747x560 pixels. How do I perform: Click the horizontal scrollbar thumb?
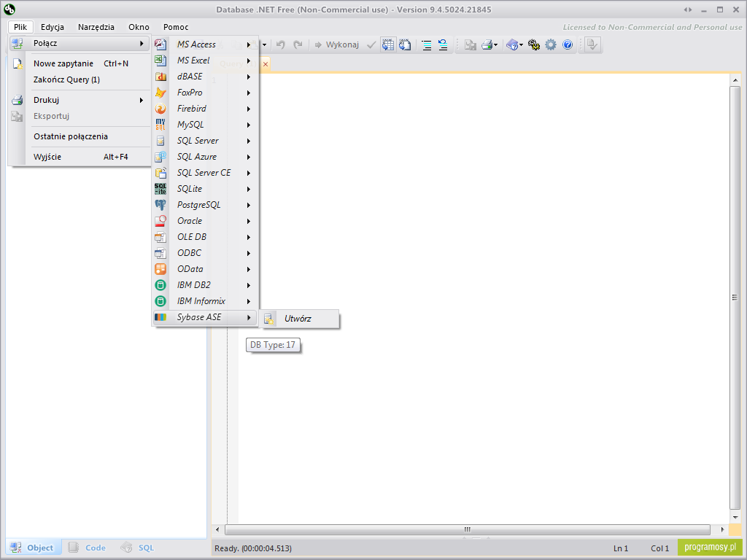coord(468,529)
